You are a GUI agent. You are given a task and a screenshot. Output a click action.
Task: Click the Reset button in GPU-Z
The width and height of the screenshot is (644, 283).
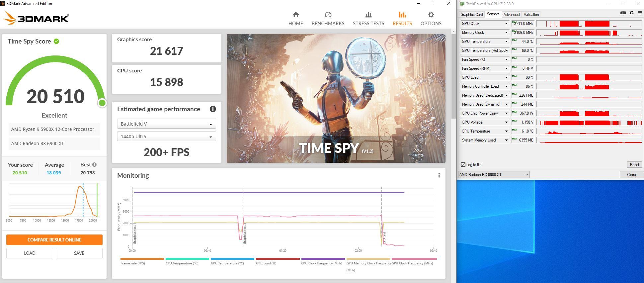634,164
